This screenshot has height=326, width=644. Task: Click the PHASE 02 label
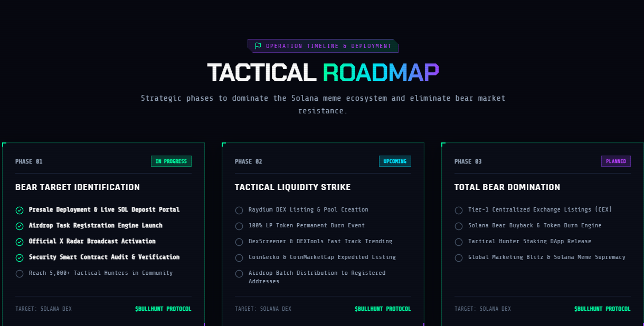[249, 161]
